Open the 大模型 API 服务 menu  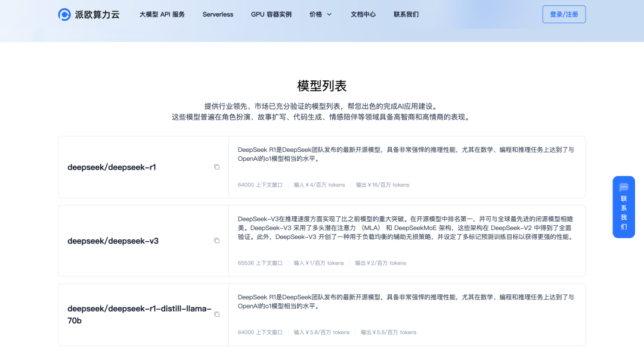click(162, 14)
